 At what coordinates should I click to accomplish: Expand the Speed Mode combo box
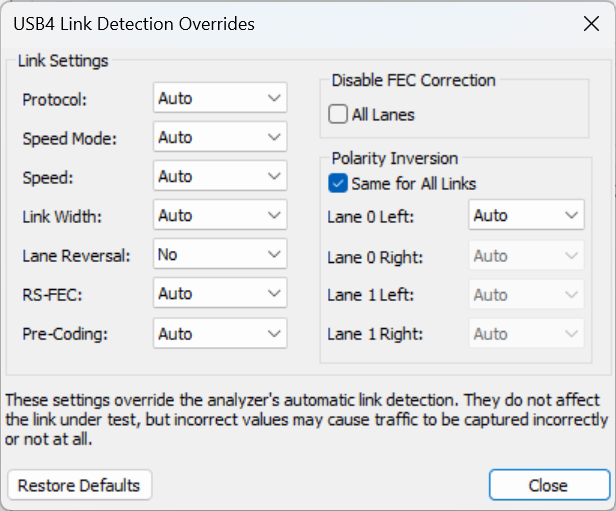point(220,137)
